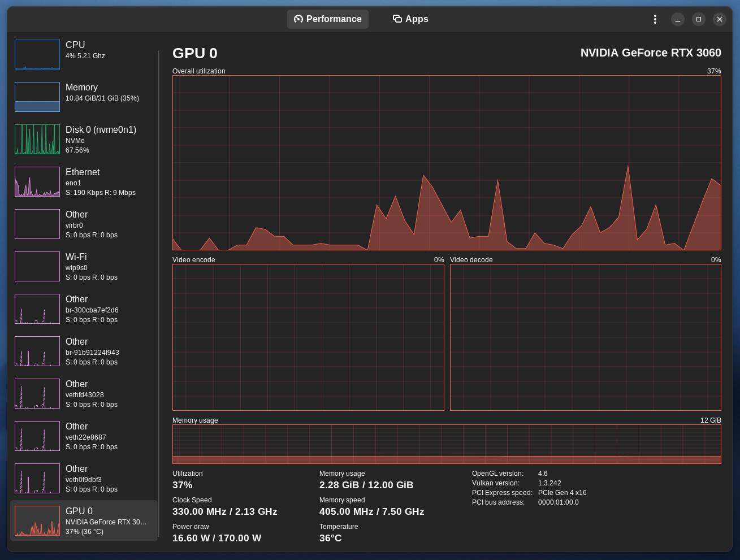Viewport: 740px width, 560px height.
Task: Select the br-91b91224f943 entry
Action: point(37,351)
